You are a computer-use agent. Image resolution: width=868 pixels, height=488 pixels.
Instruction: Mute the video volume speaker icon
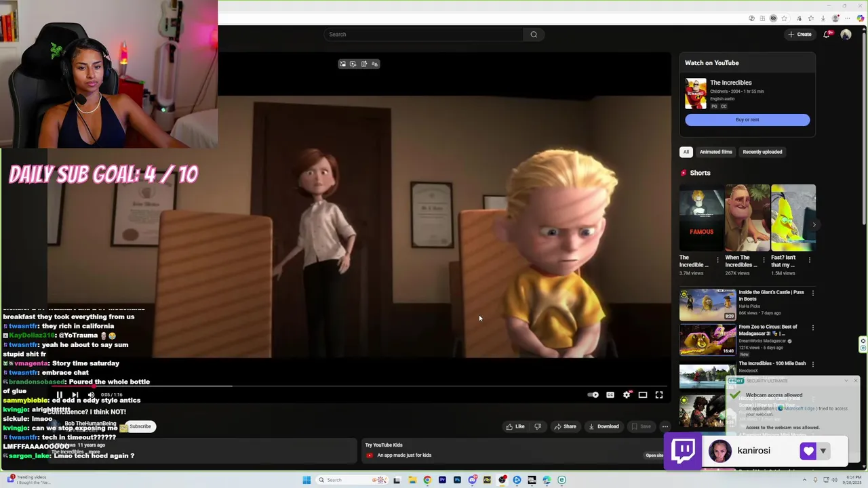[x=91, y=394]
